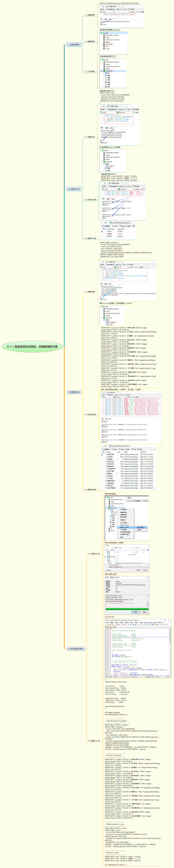
Task: Open 文件(F) menu in Notepad++
Action: click(107, 622)
